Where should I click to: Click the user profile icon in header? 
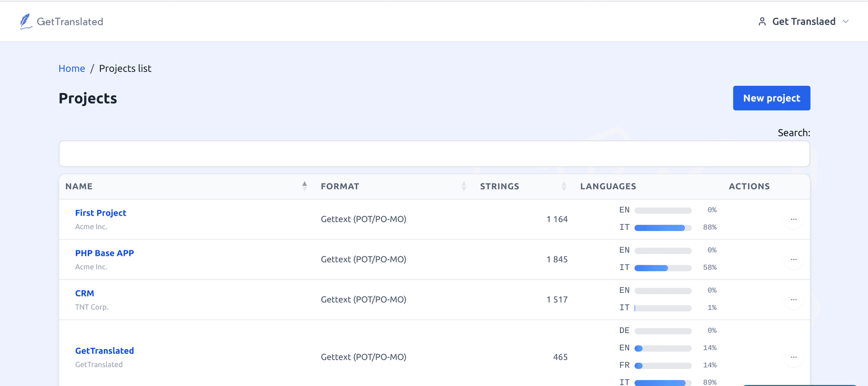click(x=762, y=21)
